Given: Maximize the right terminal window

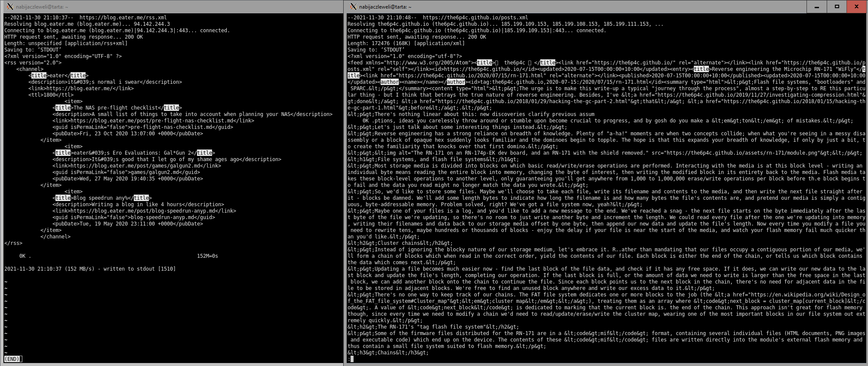Looking at the screenshot, I should (x=837, y=6).
